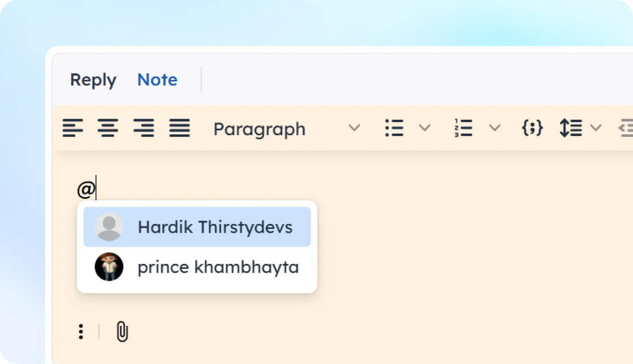
Task: Justify the text alignment
Action: [179, 128]
